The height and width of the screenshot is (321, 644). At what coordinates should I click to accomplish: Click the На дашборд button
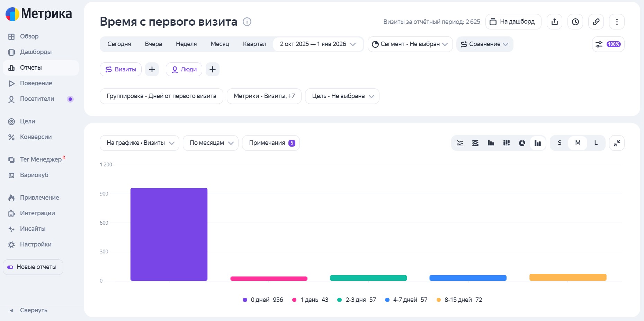pyautogui.click(x=513, y=21)
